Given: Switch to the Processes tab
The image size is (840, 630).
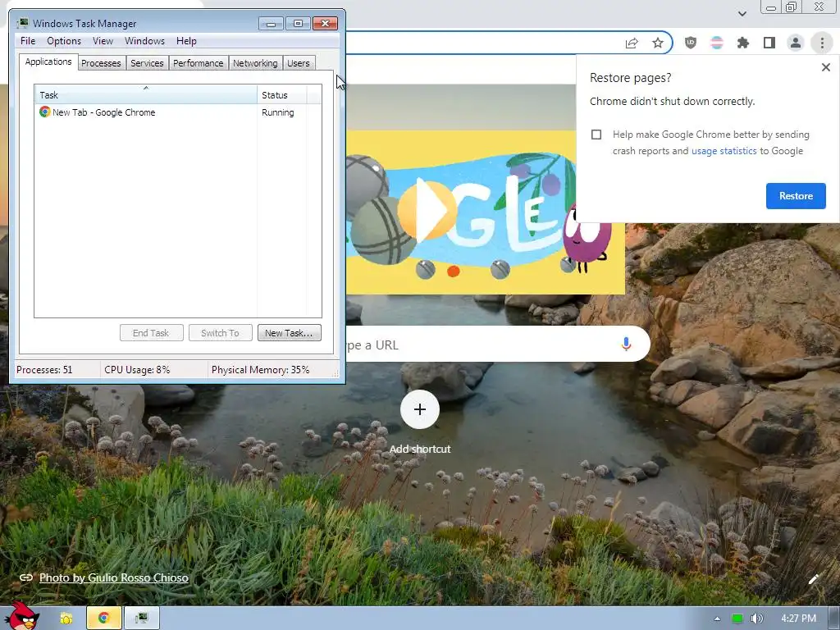Looking at the screenshot, I should pos(101,63).
